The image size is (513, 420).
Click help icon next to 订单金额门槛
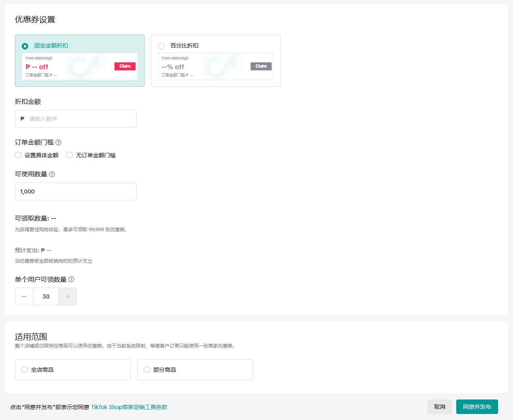[58, 142]
